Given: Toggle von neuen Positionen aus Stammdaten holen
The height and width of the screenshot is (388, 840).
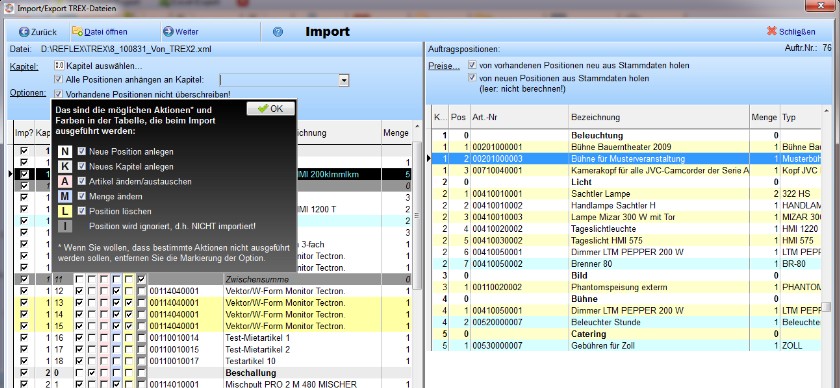Looking at the screenshot, I should pos(472,78).
